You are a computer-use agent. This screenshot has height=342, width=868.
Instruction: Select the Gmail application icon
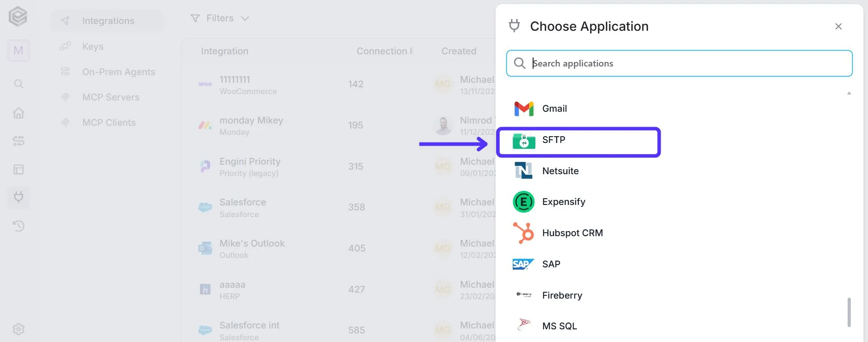tap(524, 109)
